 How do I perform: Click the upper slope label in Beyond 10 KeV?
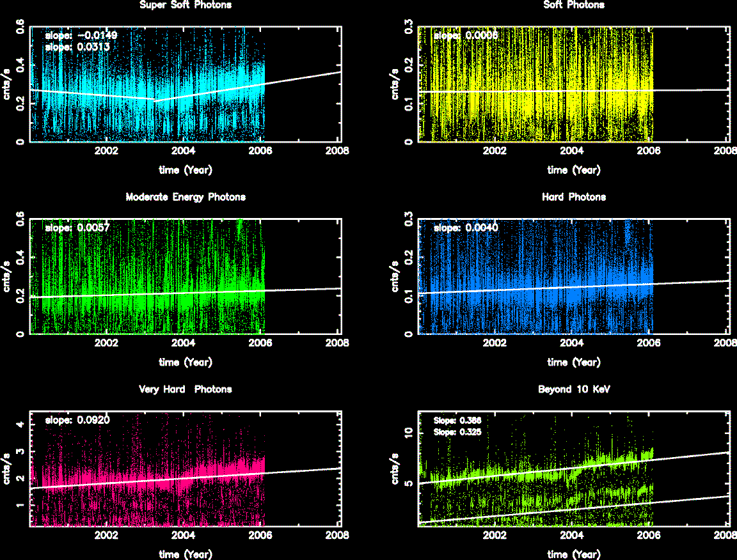[457, 421]
